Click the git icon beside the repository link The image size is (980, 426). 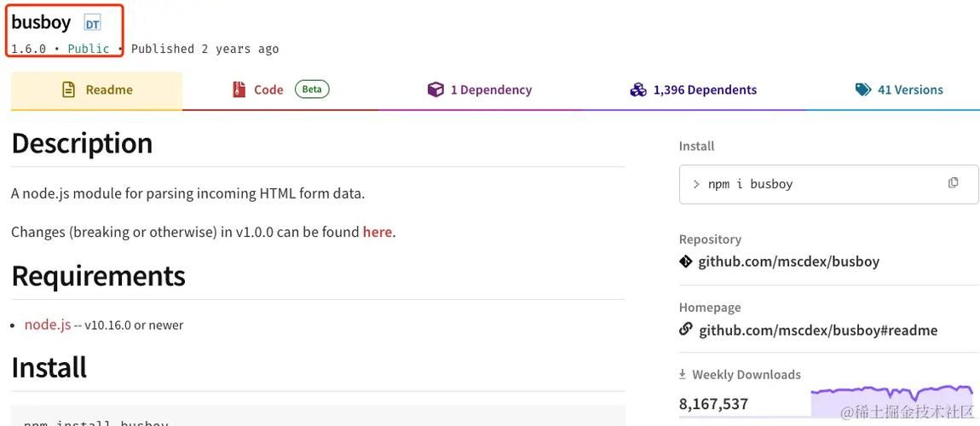point(686,261)
